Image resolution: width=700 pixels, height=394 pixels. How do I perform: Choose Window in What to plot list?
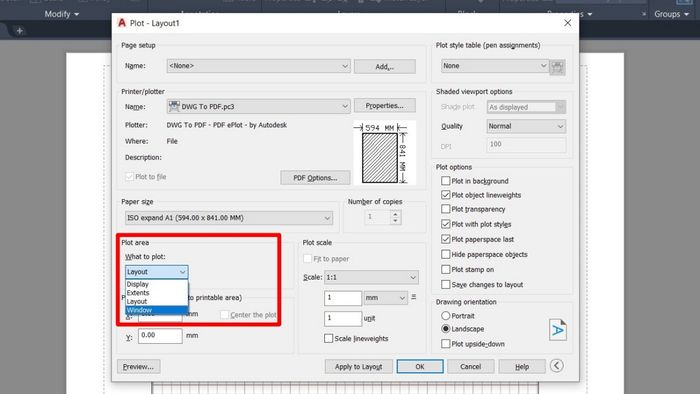point(157,310)
